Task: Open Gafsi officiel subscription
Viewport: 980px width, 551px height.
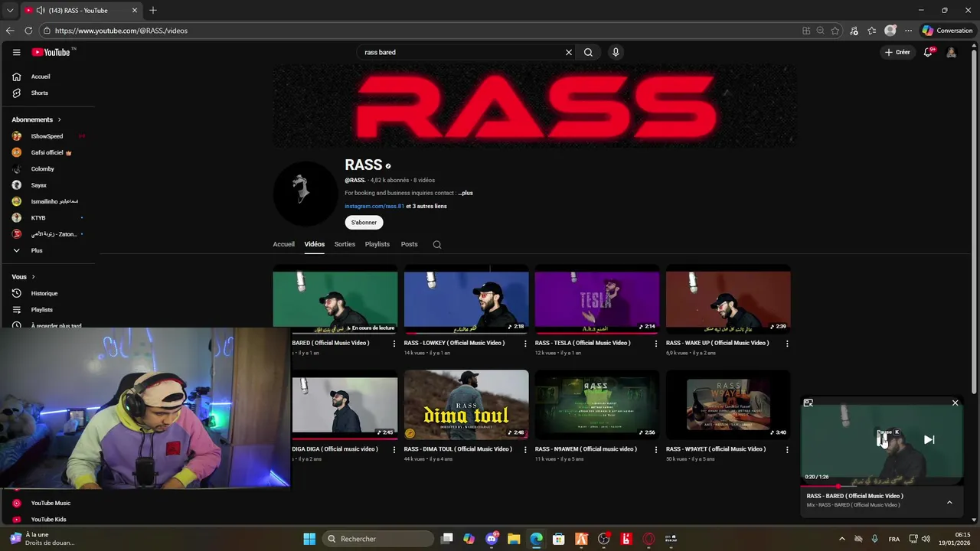Action: (x=47, y=152)
